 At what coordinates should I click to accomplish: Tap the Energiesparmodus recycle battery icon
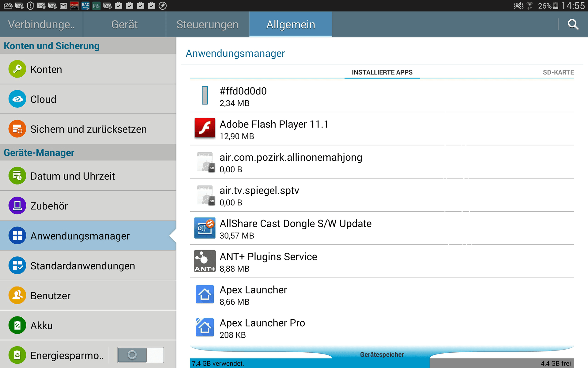point(17,355)
